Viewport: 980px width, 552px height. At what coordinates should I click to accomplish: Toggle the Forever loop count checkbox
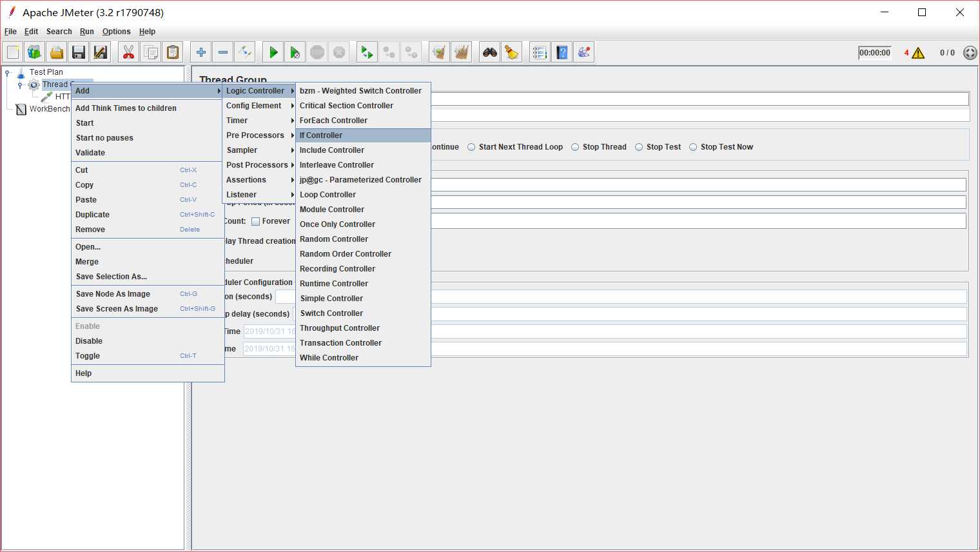click(x=256, y=221)
